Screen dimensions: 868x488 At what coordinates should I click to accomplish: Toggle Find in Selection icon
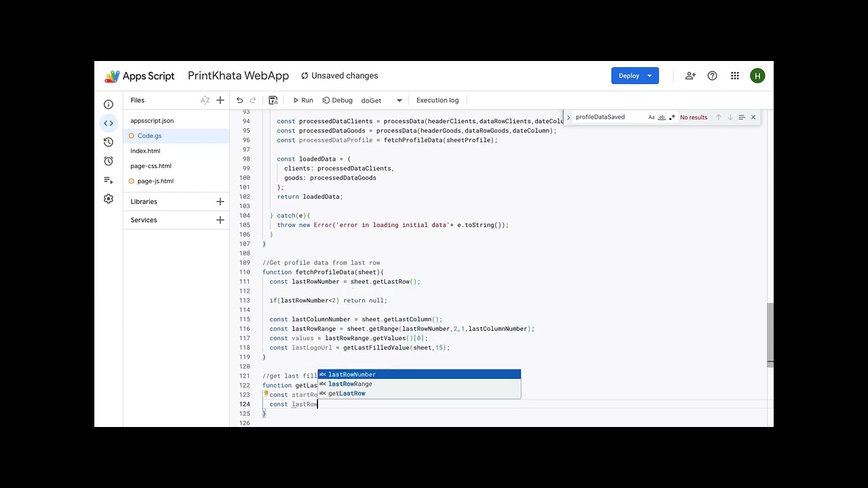pyautogui.click(x=742, y=117)
